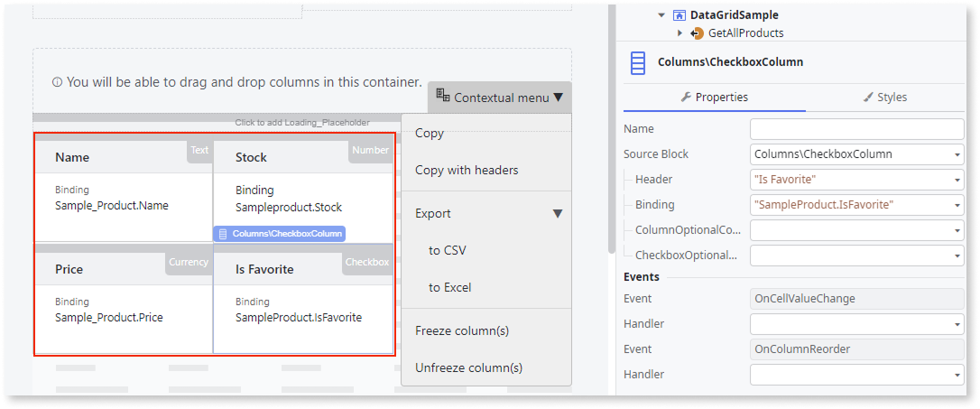The width and height of the screenshot is (980, 409).
Task: Select the to Excel export option
Action: [450, 288]
